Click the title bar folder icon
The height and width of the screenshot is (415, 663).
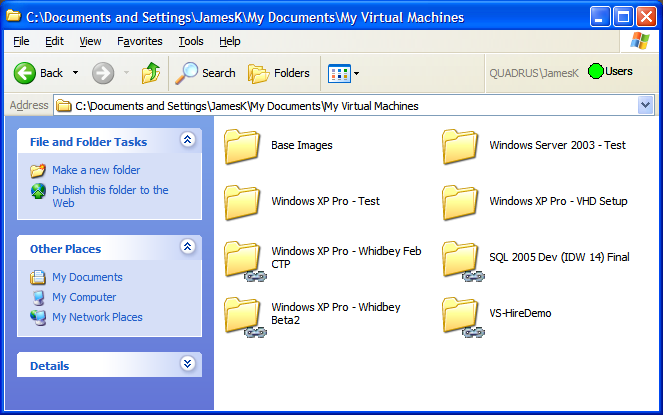pos(14,16)
